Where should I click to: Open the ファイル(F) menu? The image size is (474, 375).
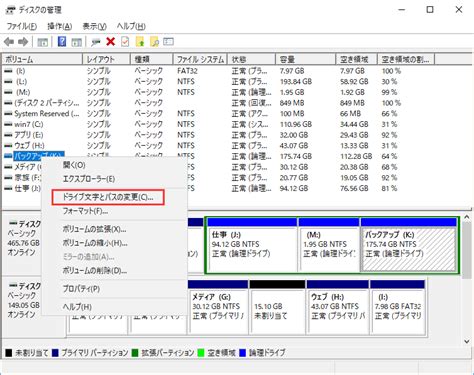[22, 26]
